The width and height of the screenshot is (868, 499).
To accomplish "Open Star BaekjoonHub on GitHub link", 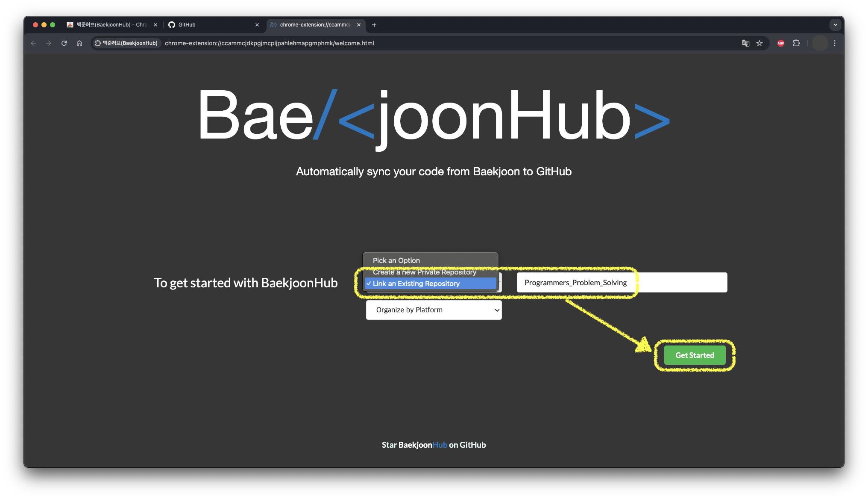I will click(434, 445).
